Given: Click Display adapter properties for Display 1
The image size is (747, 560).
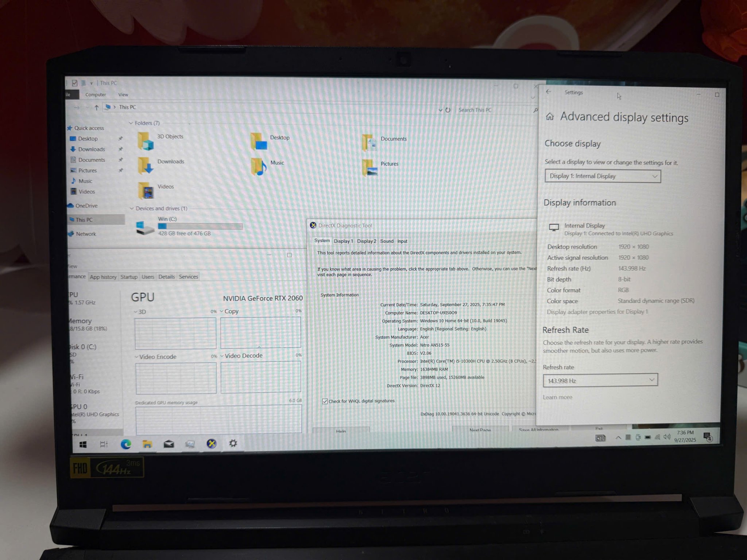Looking at the screenshot, I should click(x=597, y=312).
